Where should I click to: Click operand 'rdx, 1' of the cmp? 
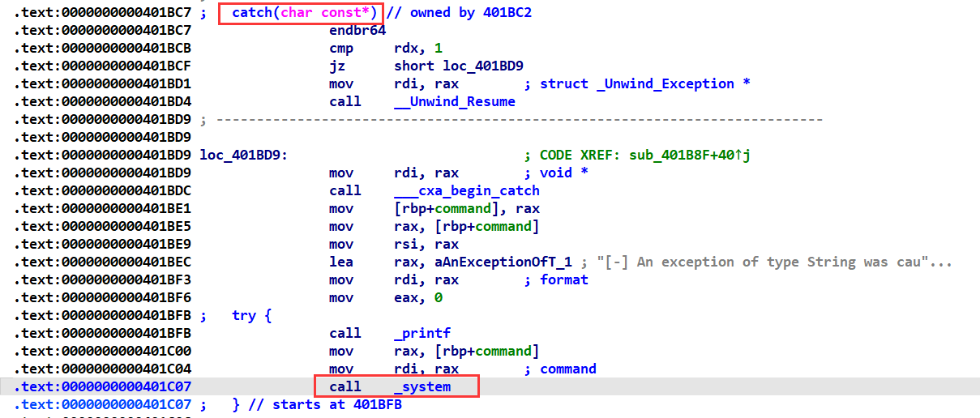tap(418, 49)
